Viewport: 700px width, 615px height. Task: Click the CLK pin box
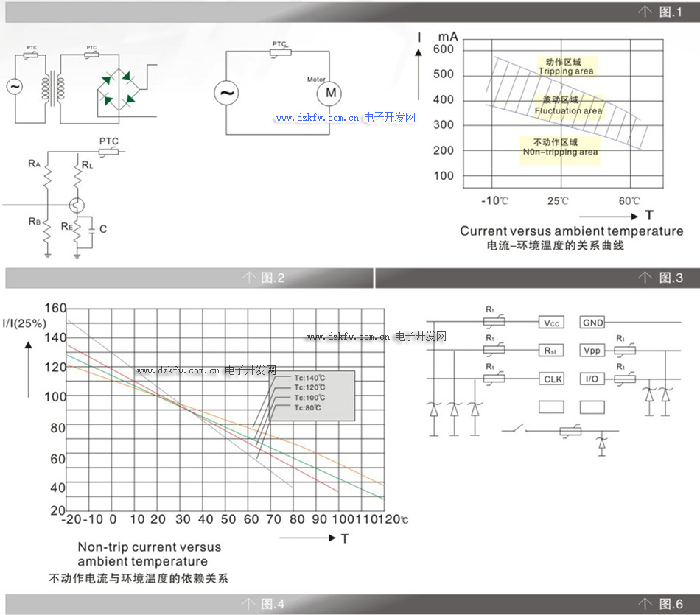point(552,379)
